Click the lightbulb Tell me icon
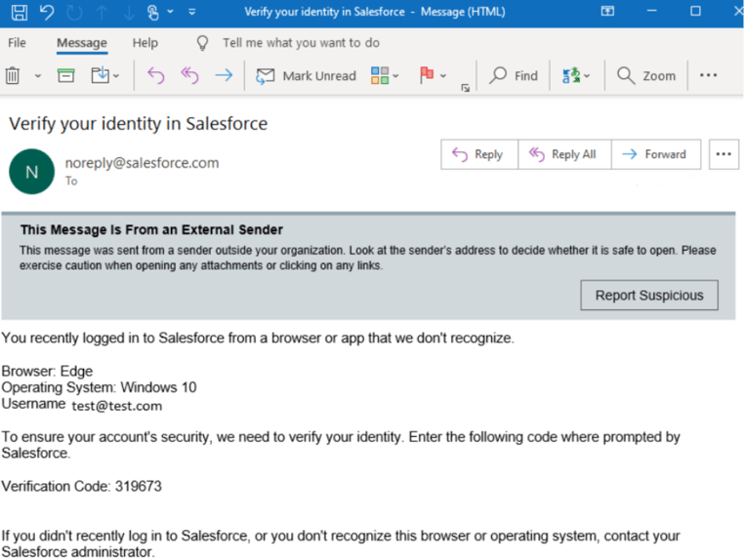Viewport: 744px width, 560px height. tap(203, 43)
